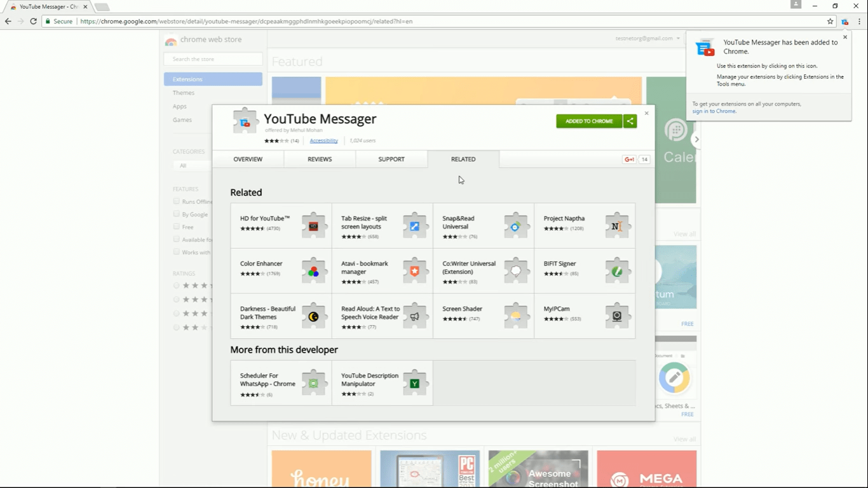The width and height of the screenshot is (868, 488).
Task: Open the Darkness Beautiful Dark Themes icon
Action: click(313, 316)
